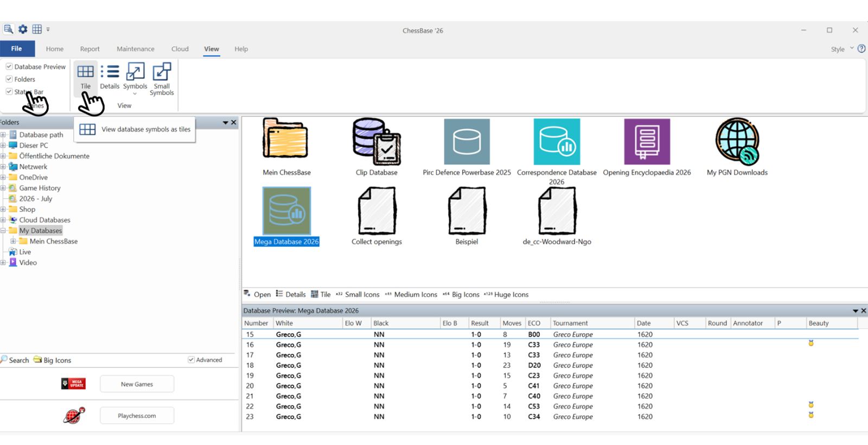
Task: Open the File menu
Action: click(17, 49)
